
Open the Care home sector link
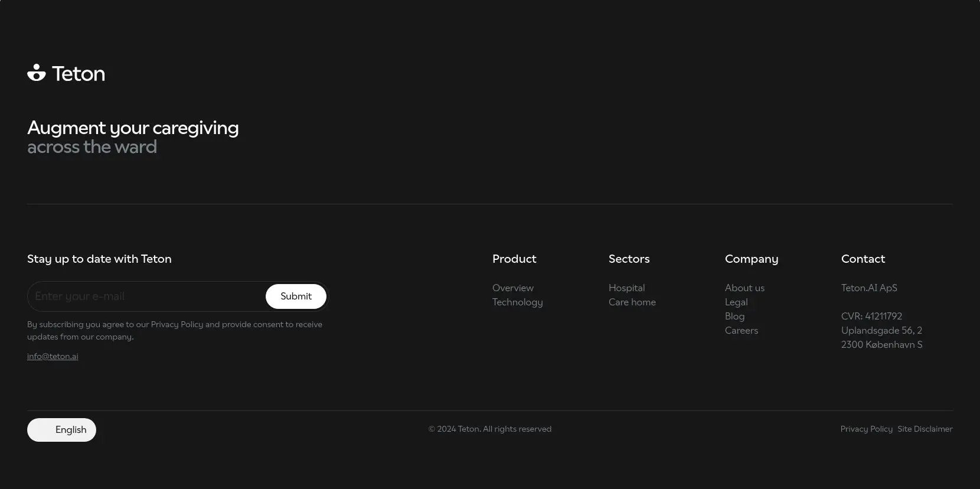pos(632,302)
